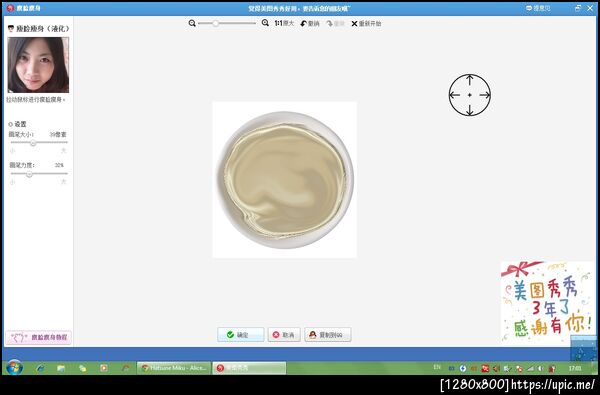The width and height of the screenshot is (600, 395).
Task: Click the zoom out magnifier icon
Action: tap(192, 23)
